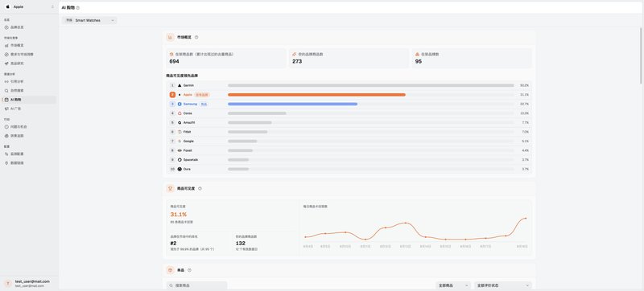The image size is (644, 291).
Task: Click the icon on the 273 brand products card
Action: pos(295,54)
